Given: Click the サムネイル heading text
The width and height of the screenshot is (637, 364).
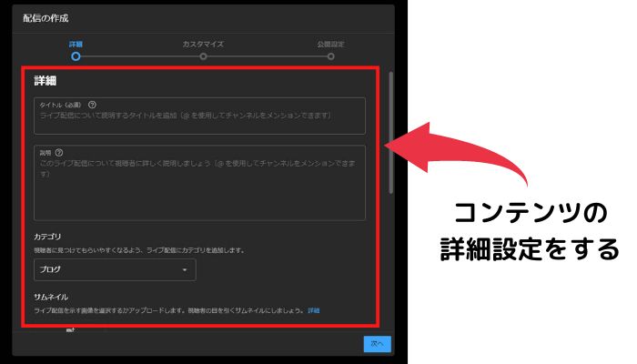Looking at the screenshot, I should pyautogui.click(x=51, y=297).
